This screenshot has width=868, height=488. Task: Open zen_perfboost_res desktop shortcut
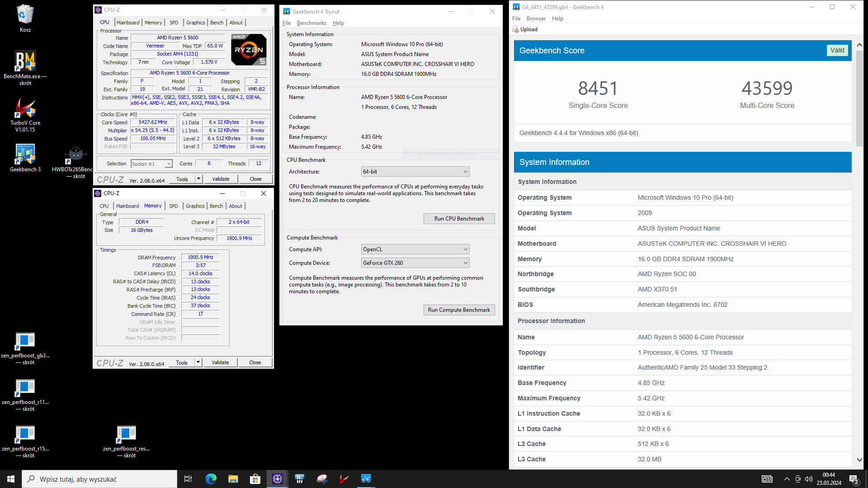(x=126, y=442)
